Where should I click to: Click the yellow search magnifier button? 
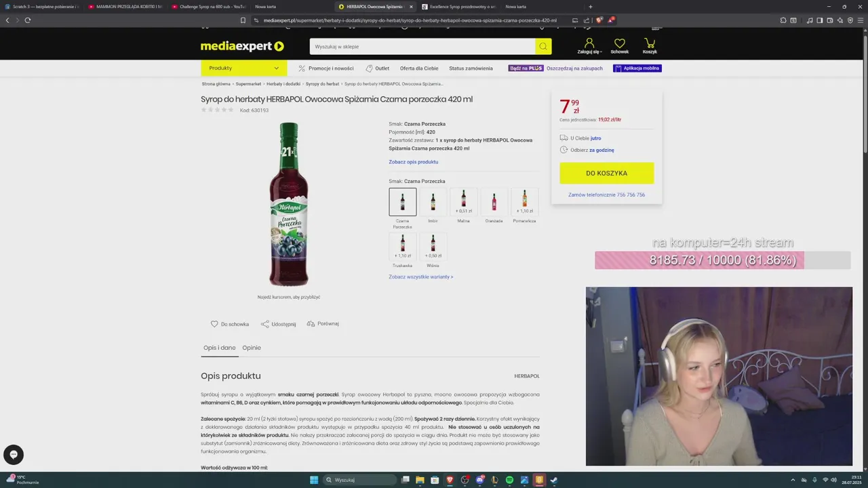543,47
